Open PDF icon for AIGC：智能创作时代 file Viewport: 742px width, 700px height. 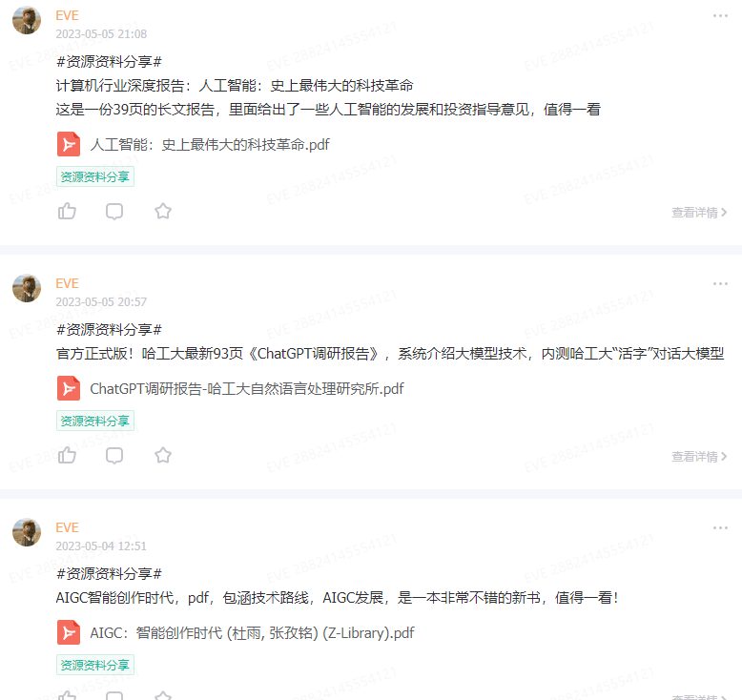[x=69, y=632]
